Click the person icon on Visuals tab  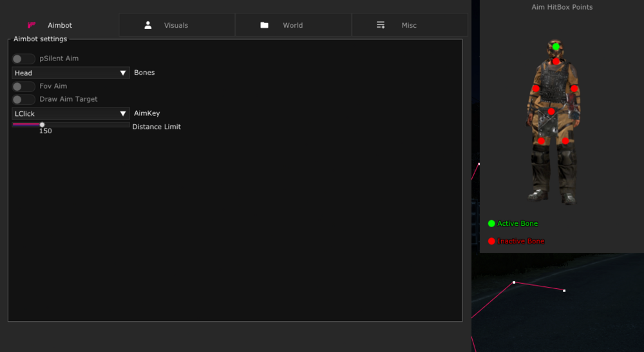(148, 25)
